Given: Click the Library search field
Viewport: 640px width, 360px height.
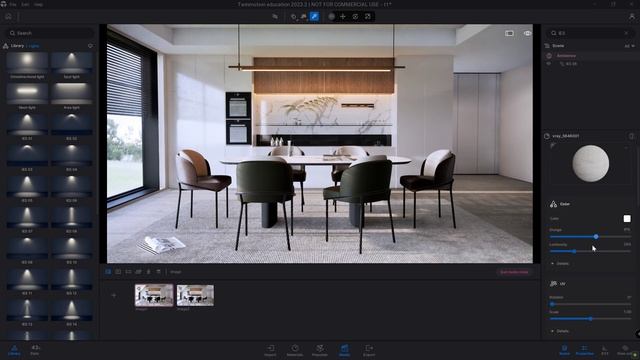Looking at the screenshot, I should 50,33.
